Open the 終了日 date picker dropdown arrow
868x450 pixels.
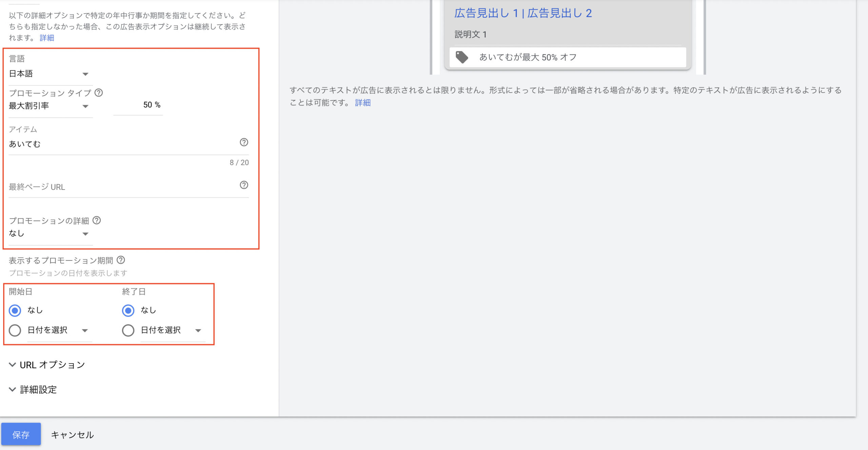pyautogui.click(x=198, y=331)
